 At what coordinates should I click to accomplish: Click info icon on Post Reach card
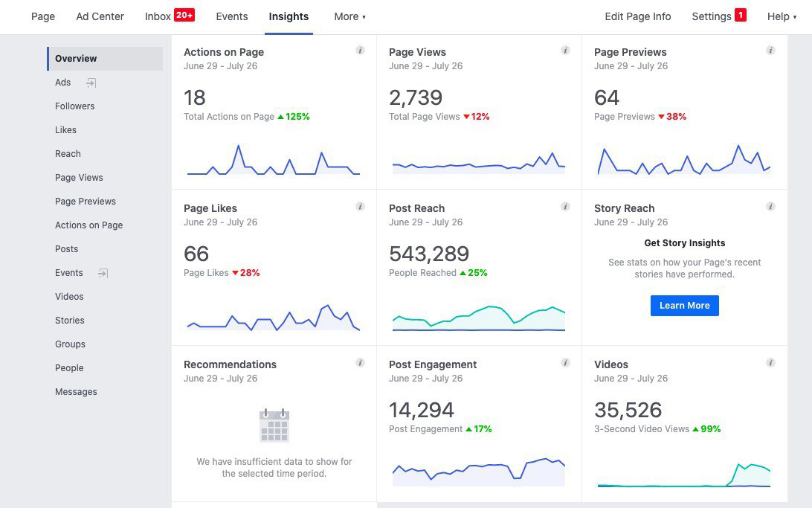pos(565,207)
